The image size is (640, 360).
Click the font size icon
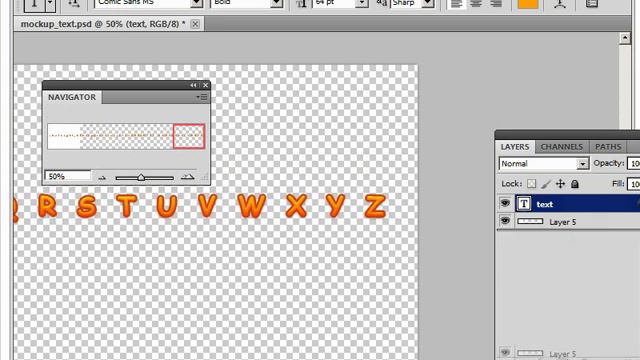pyautogui.click(x=302, y=3)
